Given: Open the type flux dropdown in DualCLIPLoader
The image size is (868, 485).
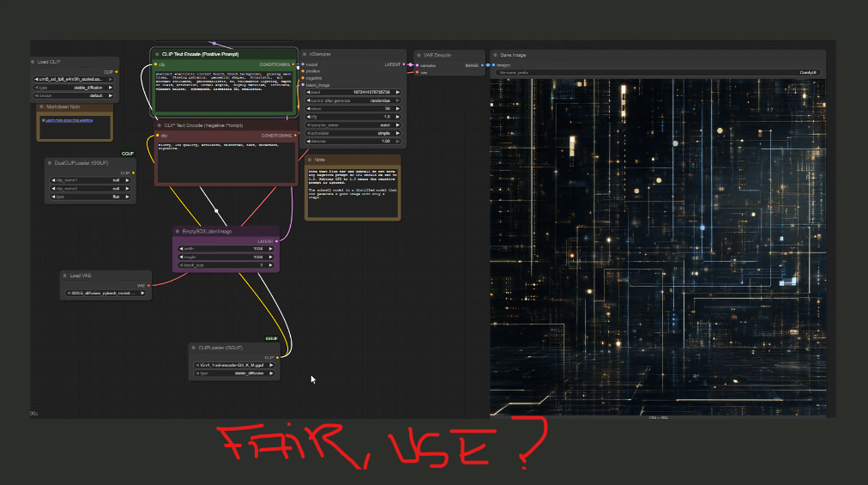Looking at the screenshot, I should click(90, 197).
